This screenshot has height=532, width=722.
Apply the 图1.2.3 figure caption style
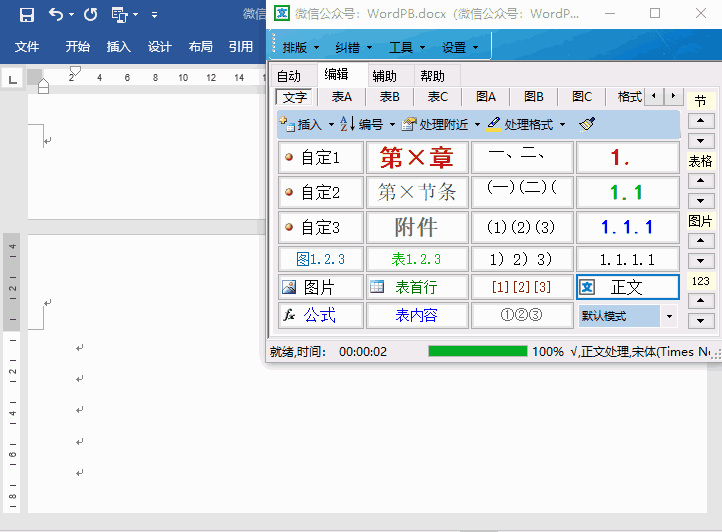(x=321, y=259)
